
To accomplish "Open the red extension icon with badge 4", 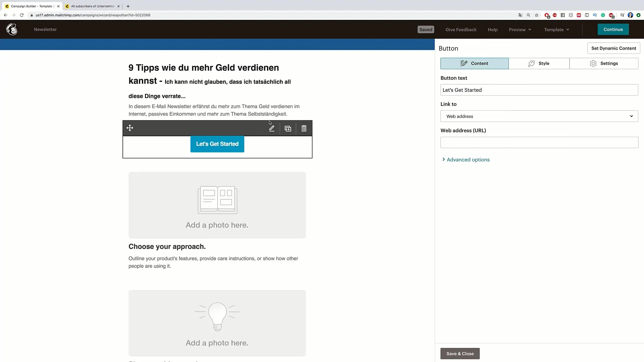I will pyautogui.click(x=547, y=15).
